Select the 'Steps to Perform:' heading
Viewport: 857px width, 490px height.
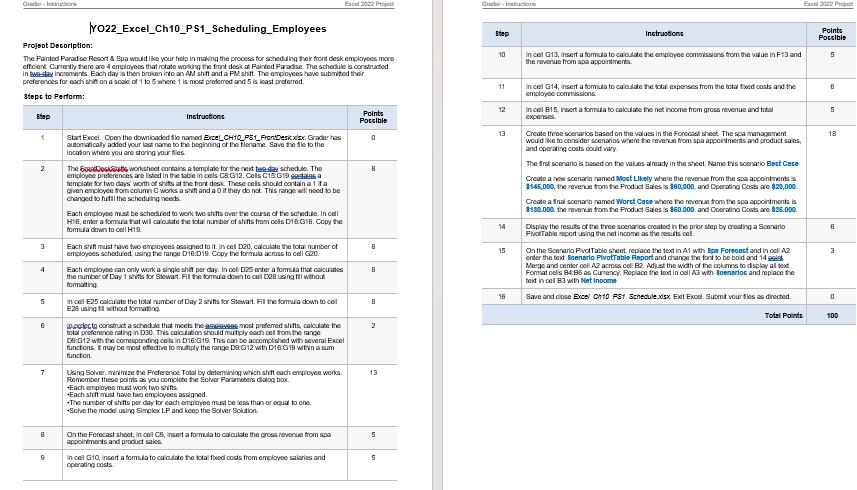point(54,97)
